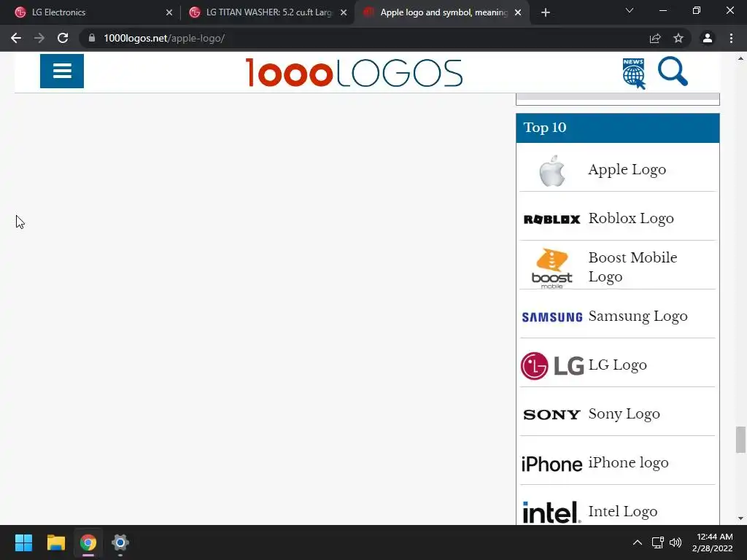Open the Windows Start menu
The width and height of the screenshot is (747, 560).
[x=23, y=542]
